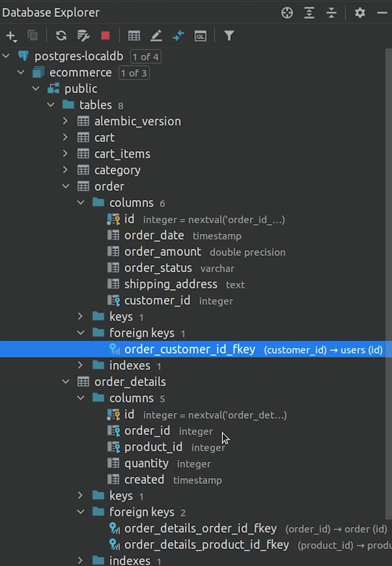Screen dimensions: 392x566
Task: Open the data source properties icon
Action: tap(83, 35)
